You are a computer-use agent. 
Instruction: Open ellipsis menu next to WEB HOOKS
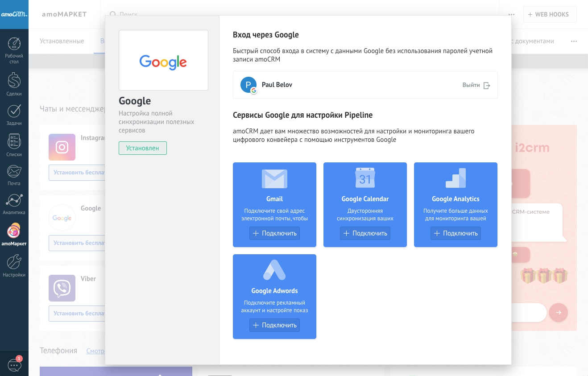[x=511, y=14]
